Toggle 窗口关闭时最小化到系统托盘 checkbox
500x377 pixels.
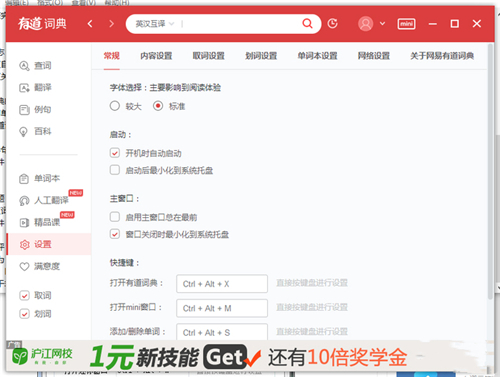(x=115, y=234)
